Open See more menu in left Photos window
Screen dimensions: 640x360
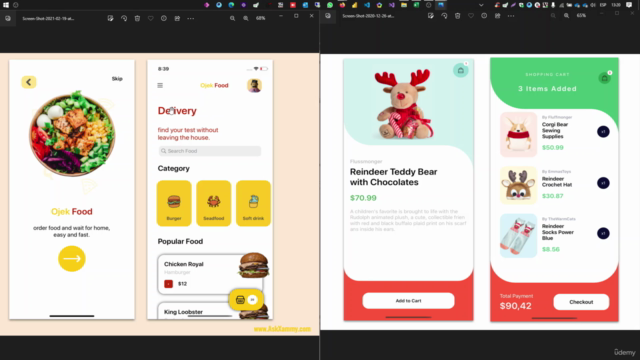[x=191, y=18]
